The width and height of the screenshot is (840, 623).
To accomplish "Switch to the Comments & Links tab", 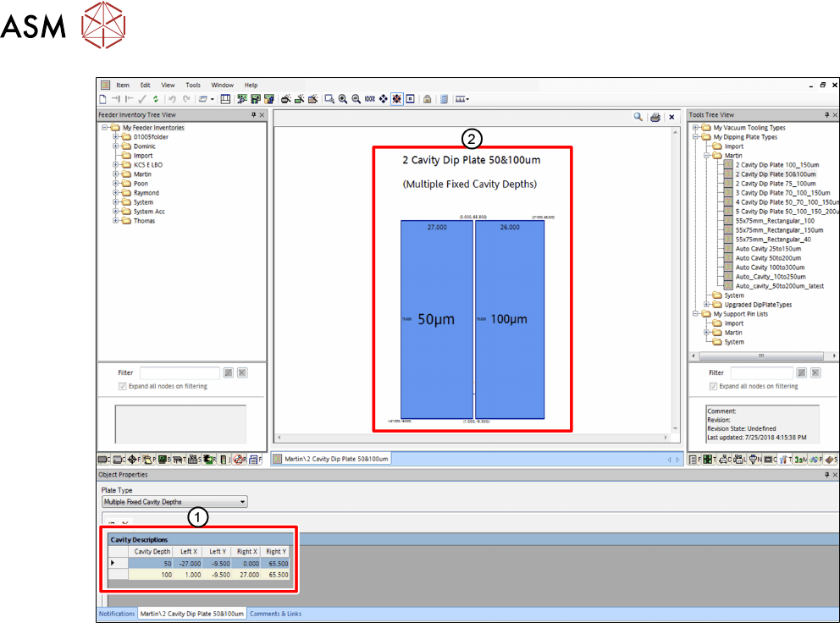I will tap(275, 614).
